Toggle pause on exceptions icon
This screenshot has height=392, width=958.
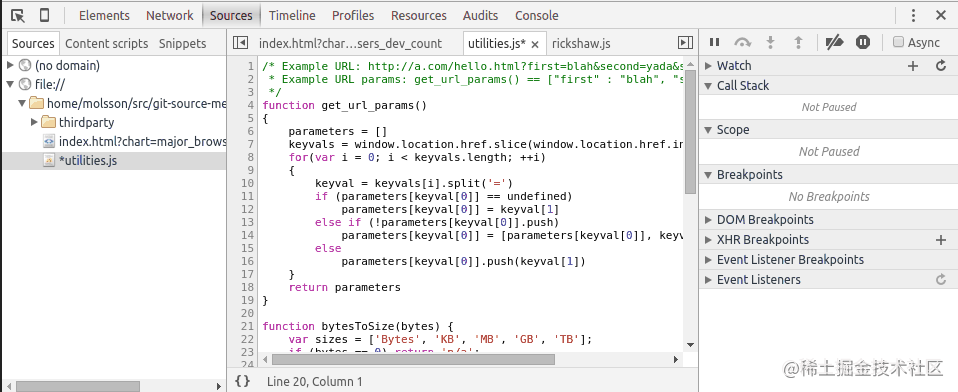[863, 42]
